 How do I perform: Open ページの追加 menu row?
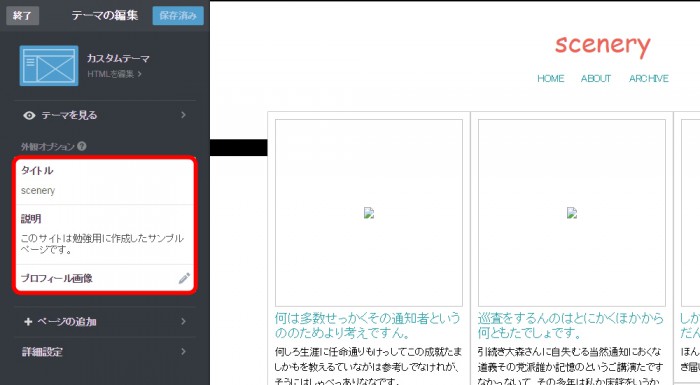tap(105, 322)
